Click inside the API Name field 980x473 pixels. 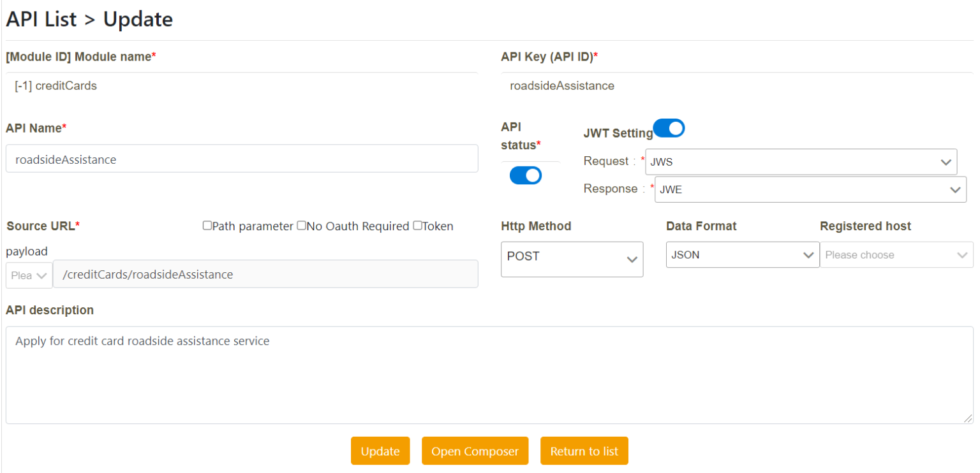coord(242,158)
